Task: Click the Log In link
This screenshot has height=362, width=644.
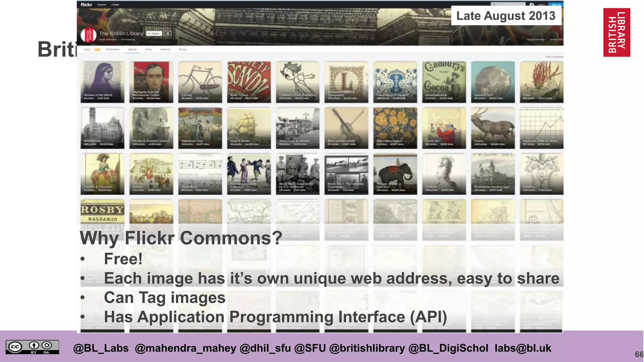Action: [x=541, y=4]
